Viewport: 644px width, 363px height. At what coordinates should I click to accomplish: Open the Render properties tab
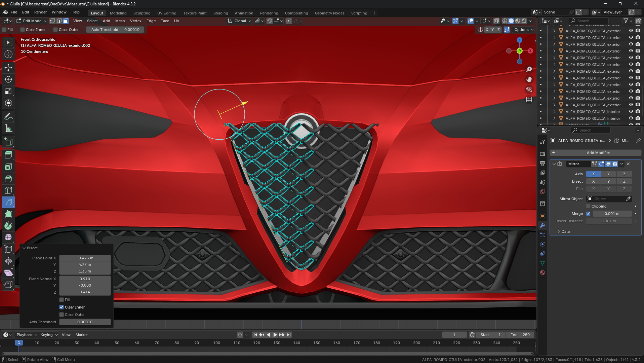pos(542,154)
